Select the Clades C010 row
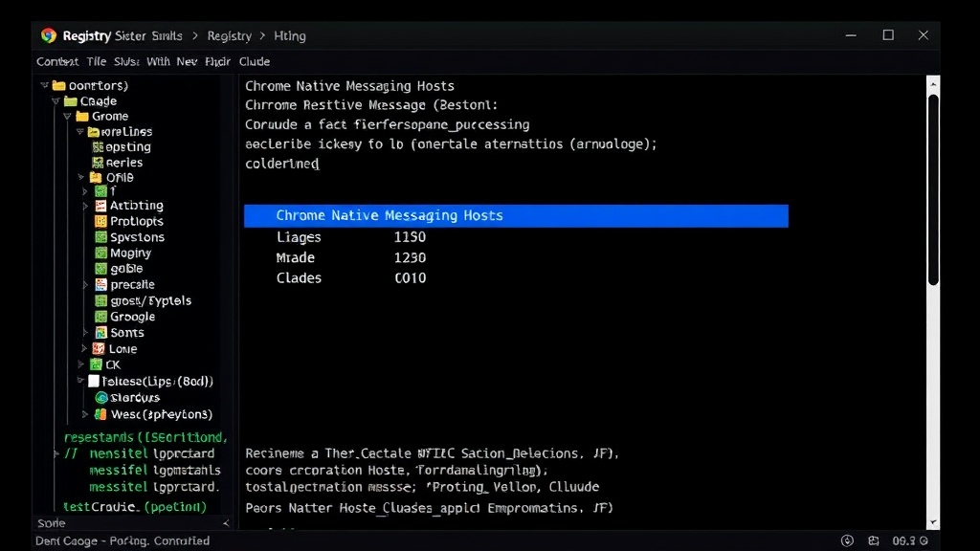Screen dimensions: 980x551 click(351, 278)
